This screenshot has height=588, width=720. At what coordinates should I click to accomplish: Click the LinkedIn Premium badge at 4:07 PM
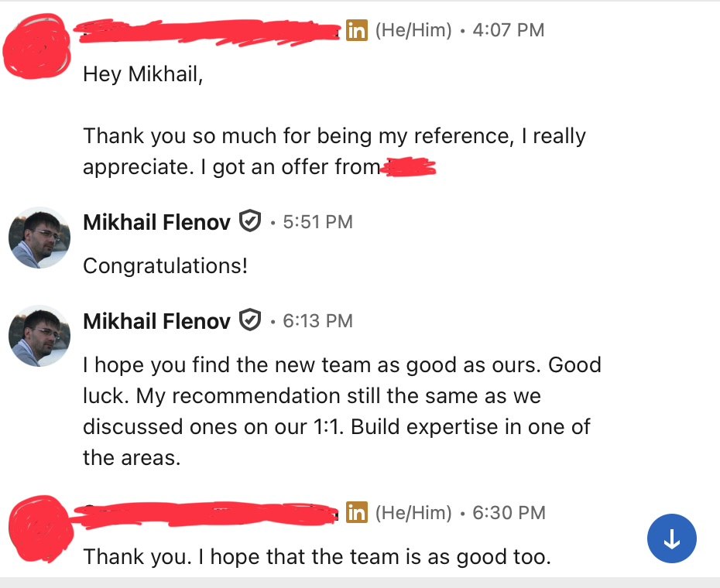tap(357, 30)
